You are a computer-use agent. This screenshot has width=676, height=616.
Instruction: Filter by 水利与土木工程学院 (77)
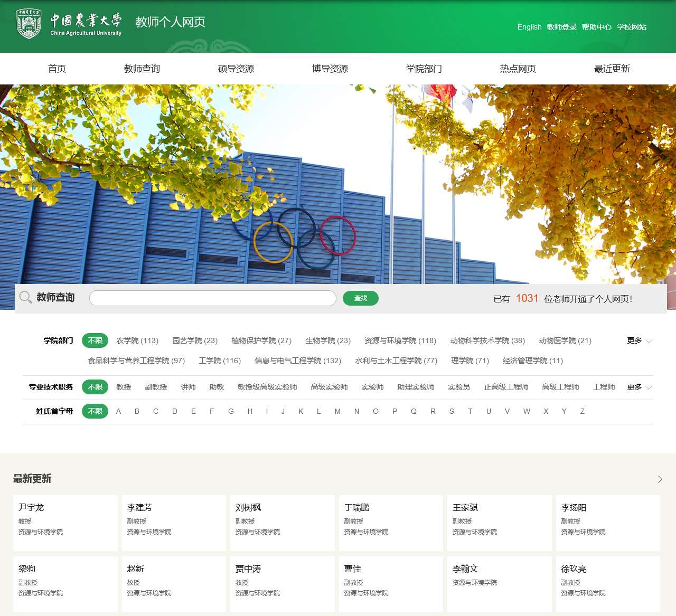click(396, 361)
